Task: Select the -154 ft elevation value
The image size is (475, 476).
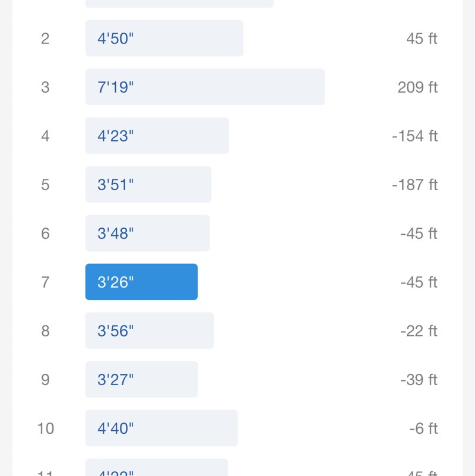Action: tap(414, 136)
